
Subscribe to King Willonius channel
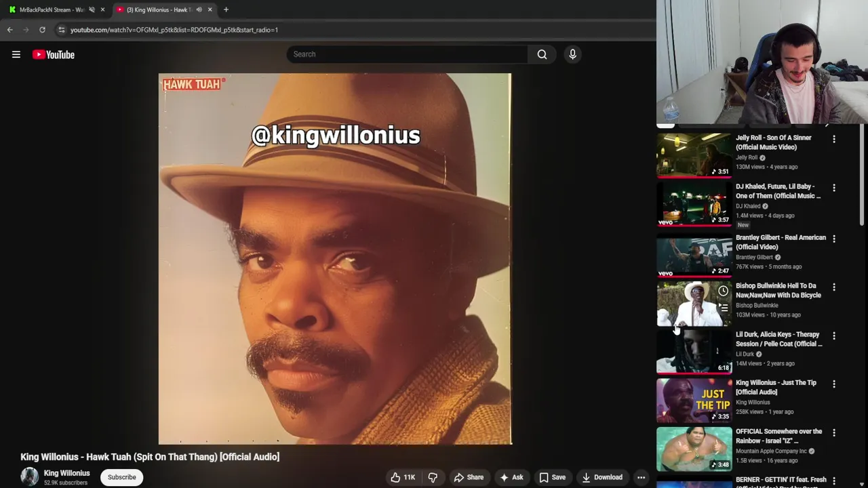(x=122, y=477)
